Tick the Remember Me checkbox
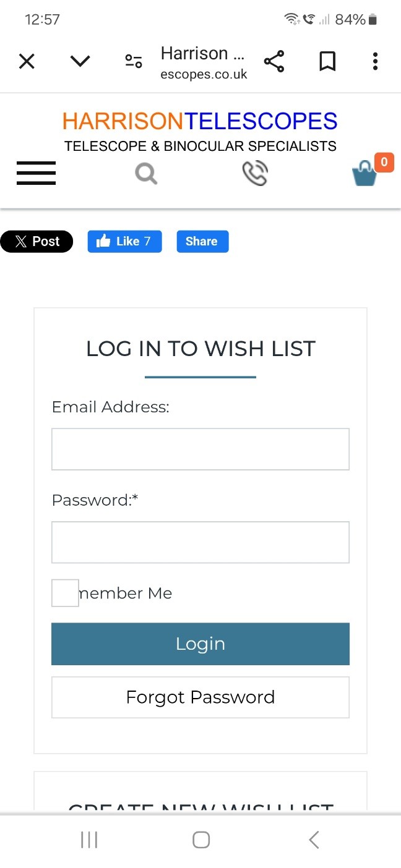This screenshot has width=401, height=868. 65,593
